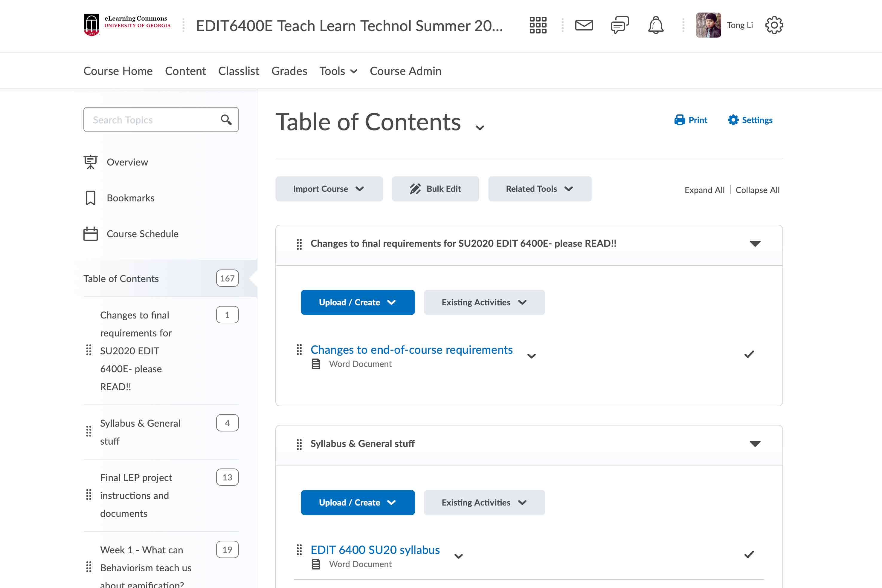
Task: Open the course selector waffle grid icon
Action: 538,25
